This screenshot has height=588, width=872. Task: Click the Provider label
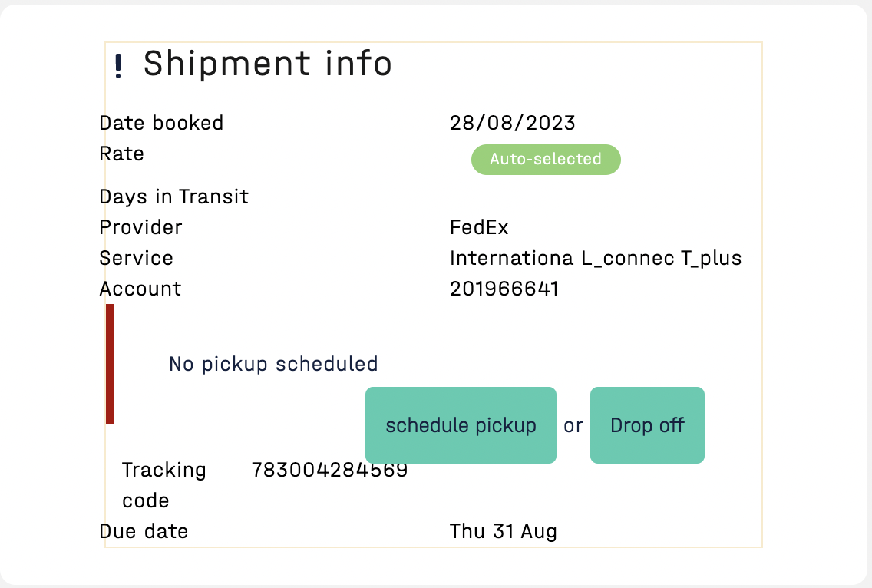140,227
